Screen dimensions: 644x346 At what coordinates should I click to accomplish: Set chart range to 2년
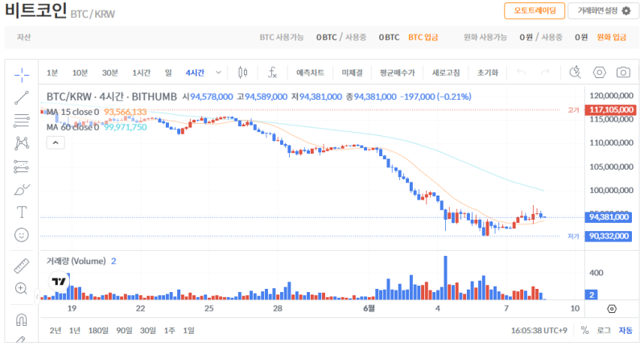56,331
